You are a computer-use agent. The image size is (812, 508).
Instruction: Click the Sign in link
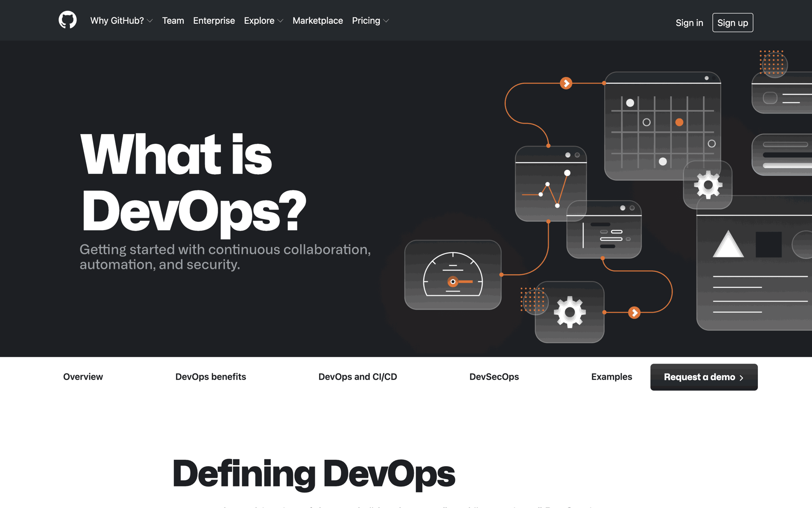point(689,23)
